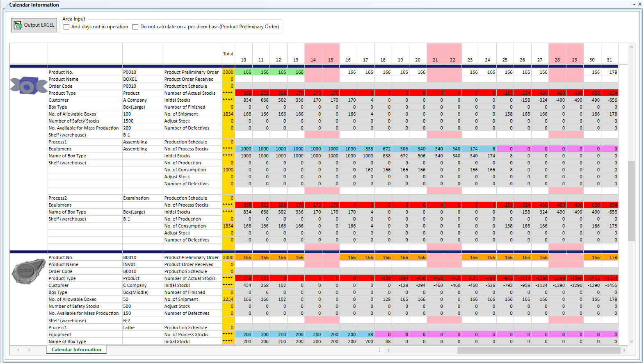
Task: Click the sheet tab navigate-next arrow
Action: (29, 350)
